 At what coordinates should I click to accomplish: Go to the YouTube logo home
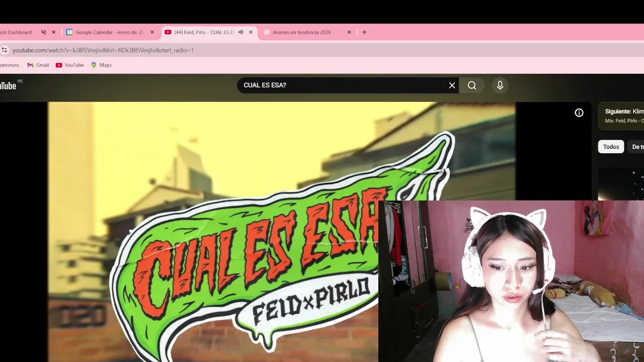(x=8, y=85)
